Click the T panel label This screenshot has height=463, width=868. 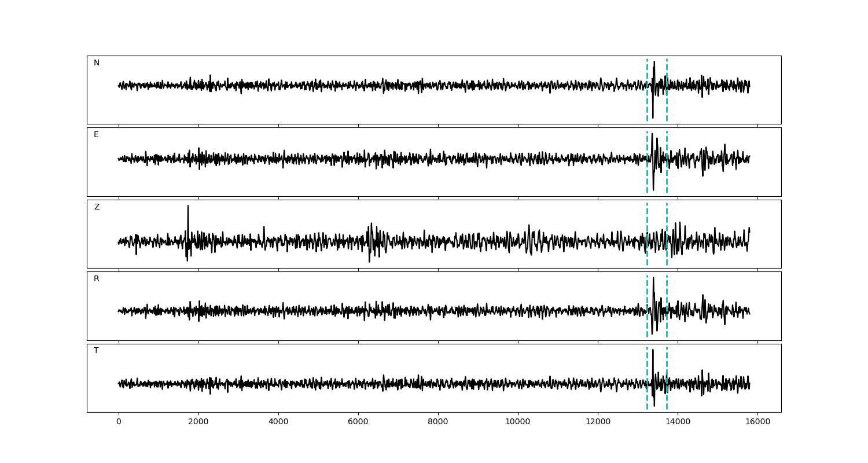click(96, 351)
